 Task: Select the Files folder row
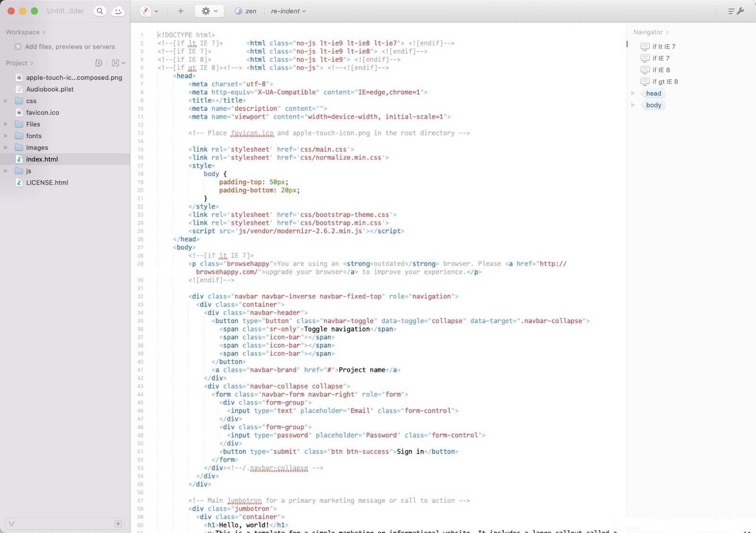click(x=65, y=124)
